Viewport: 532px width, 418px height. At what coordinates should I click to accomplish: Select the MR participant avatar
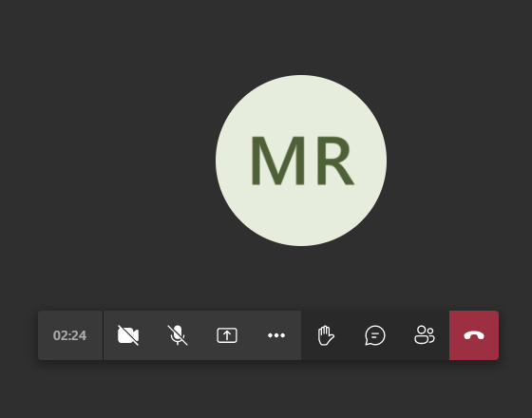[x=301, y=161]
